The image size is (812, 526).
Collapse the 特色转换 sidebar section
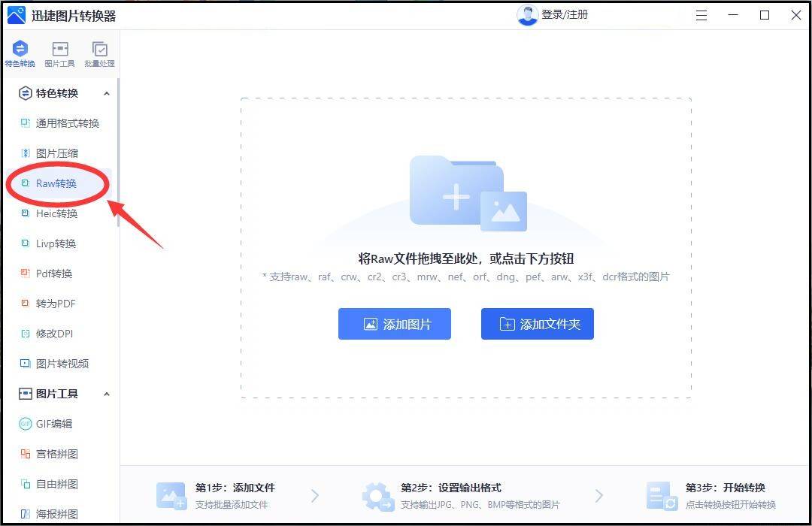pyautogui.click(x=108, y=93)
